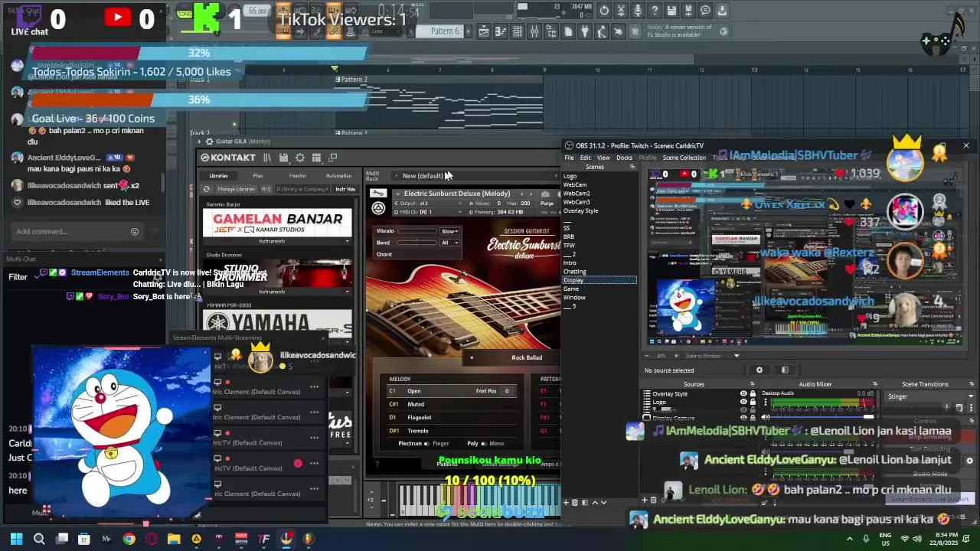Viewport: 980px width, 551px height.
Task: Click Kontakt minimized view icon
Action: coord(333,157)
